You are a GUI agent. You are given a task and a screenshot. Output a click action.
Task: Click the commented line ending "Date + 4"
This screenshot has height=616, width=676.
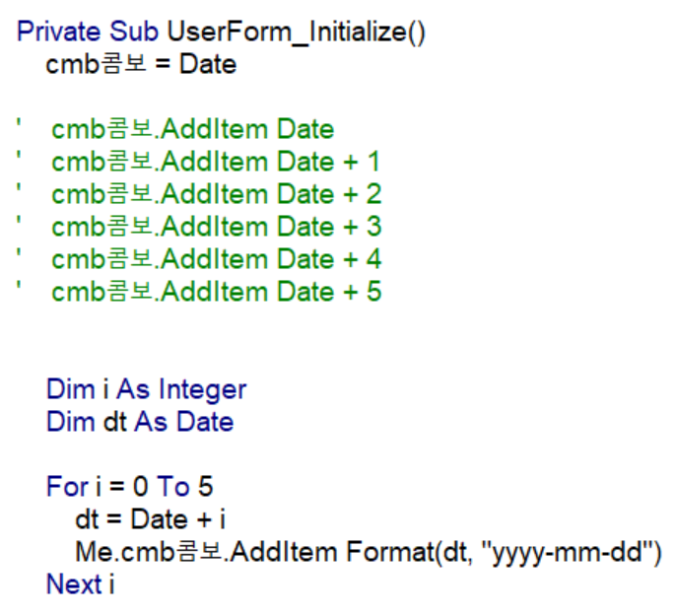click(216, 259)
